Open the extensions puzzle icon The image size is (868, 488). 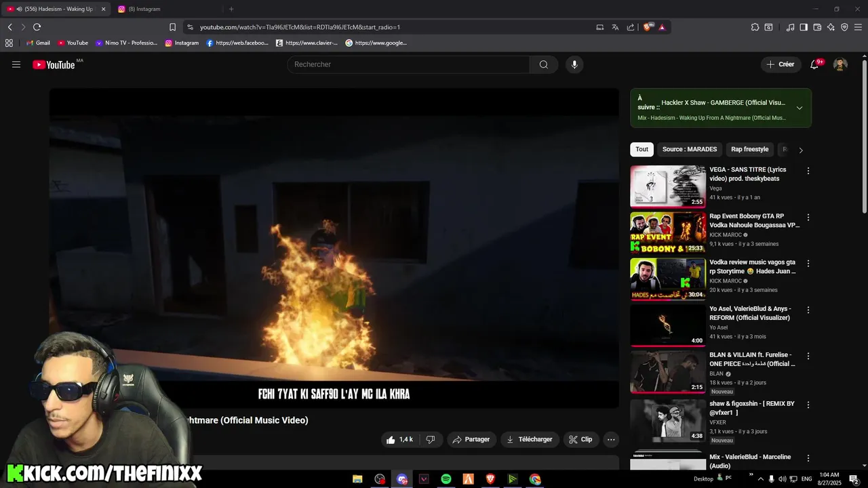pyautogui.click(x=755, y=27)
